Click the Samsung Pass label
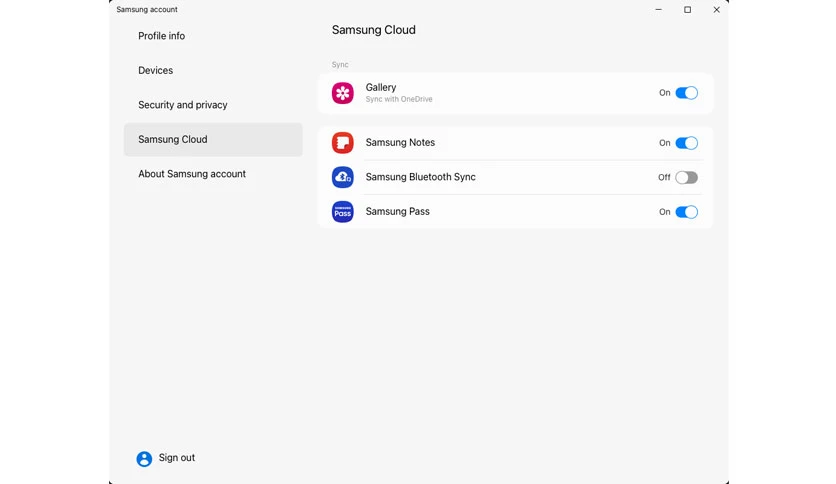This screenshot has height=484, width=836. [x=398, y=211]
